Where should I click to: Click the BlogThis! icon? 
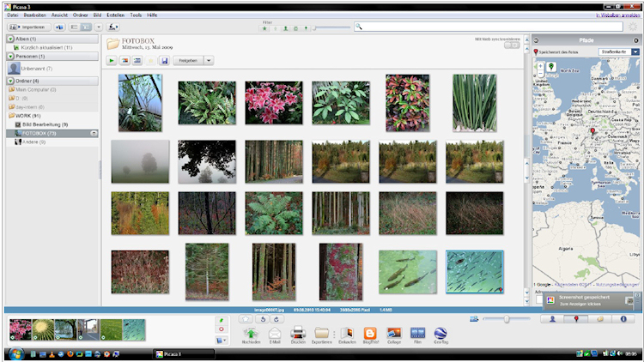pos(371,333)
